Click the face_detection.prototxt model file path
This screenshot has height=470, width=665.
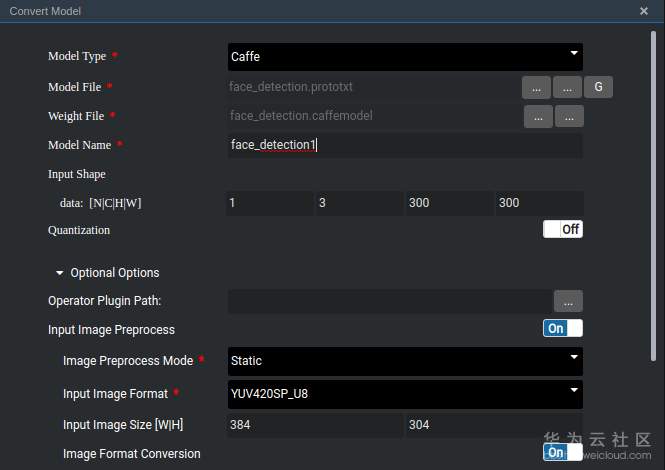pos(291,87)
